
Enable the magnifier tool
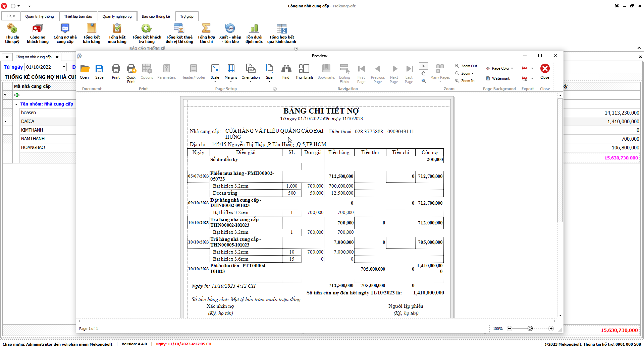tap(424, 81)
